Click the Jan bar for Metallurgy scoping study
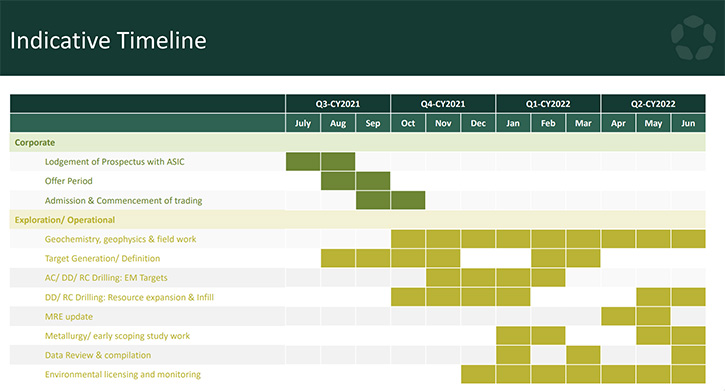This screenshot has height=391, width=725. pyautogui.click(x=513, y=336)
